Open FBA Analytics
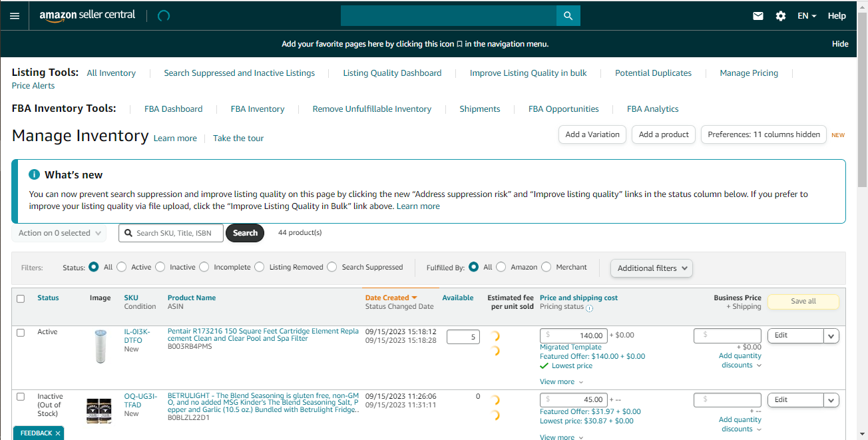 pyautogui.click(x=653, y=109)
